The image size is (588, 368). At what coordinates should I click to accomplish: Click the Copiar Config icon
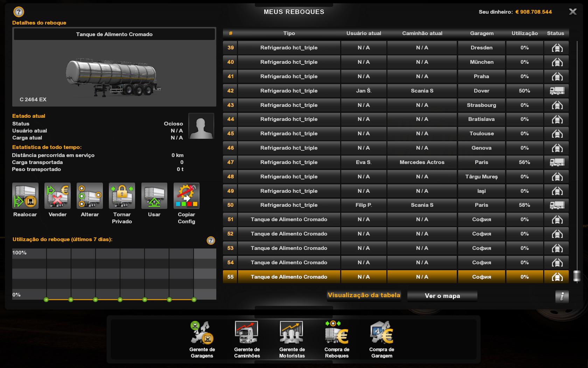coord(186,196)
